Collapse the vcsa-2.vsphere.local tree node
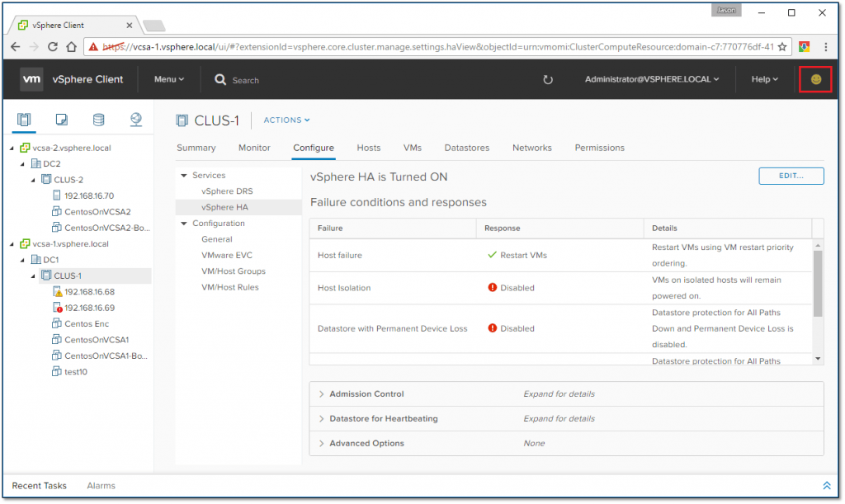845x504 pixels. pyautogui.click(x=12, y=148)
